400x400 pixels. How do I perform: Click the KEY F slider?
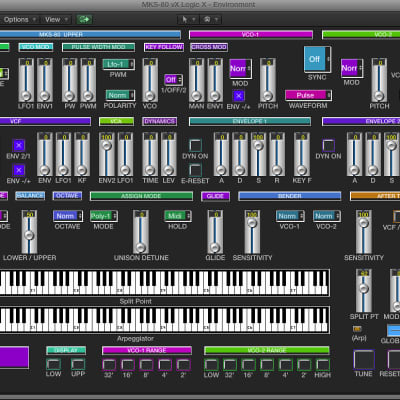[x=302, y=154]
